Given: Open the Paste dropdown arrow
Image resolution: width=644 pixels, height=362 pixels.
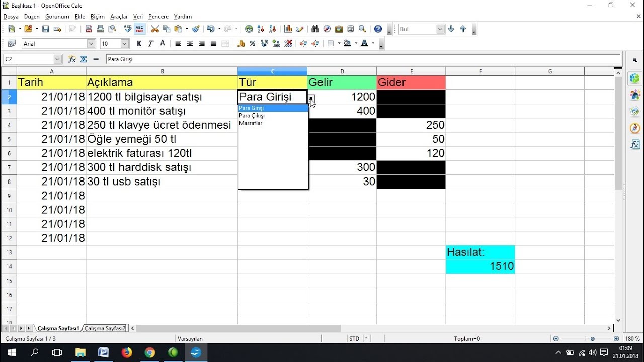Looking at the screenshot, I should (186, 29).
